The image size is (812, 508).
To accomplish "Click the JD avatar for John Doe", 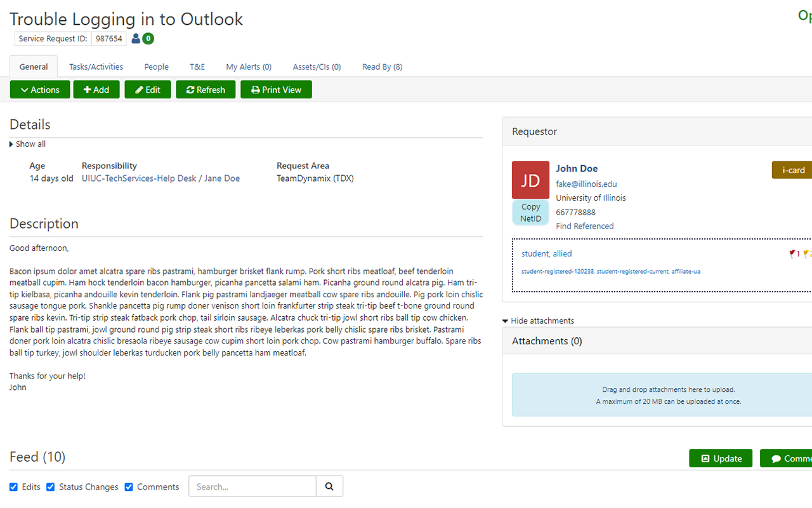I will (530, 180).
